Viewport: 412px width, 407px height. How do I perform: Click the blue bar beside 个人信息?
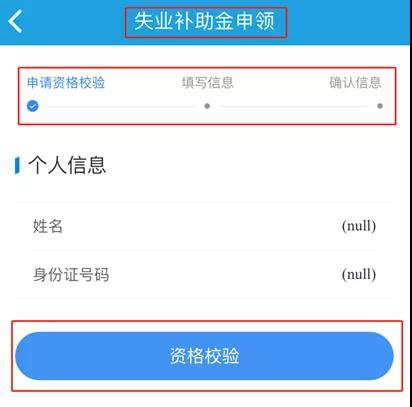[x=17, y=166]
